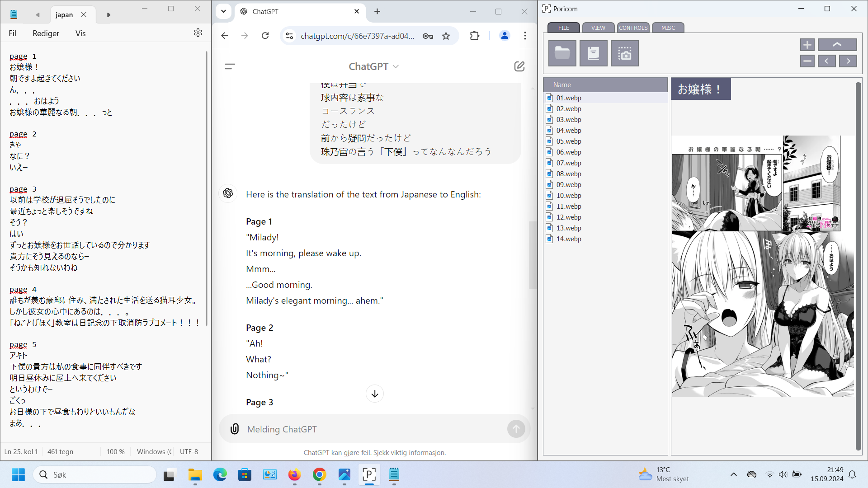Click the volume icon in system tray

(783, 474)
